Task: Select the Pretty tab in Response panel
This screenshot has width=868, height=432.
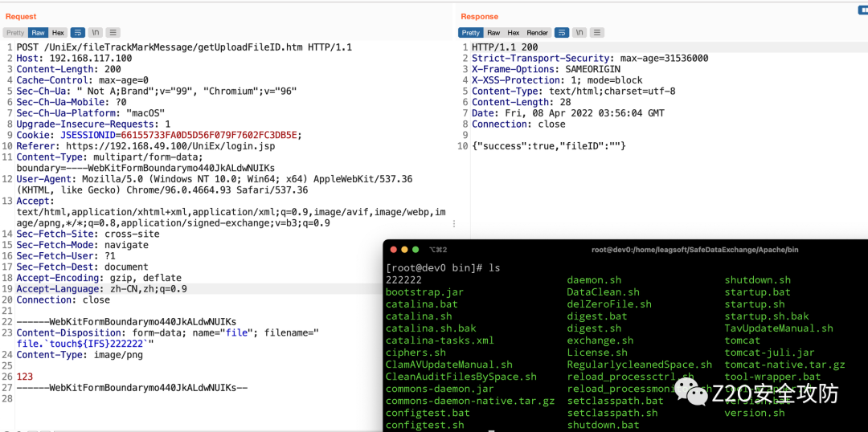Action: click(471, 33)
